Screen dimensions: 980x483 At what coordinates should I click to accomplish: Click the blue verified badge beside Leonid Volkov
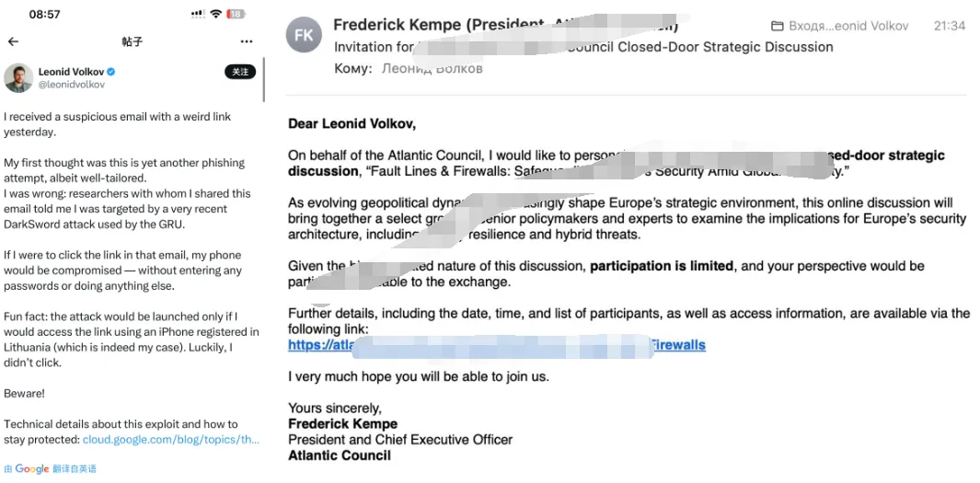coord(111,72)
